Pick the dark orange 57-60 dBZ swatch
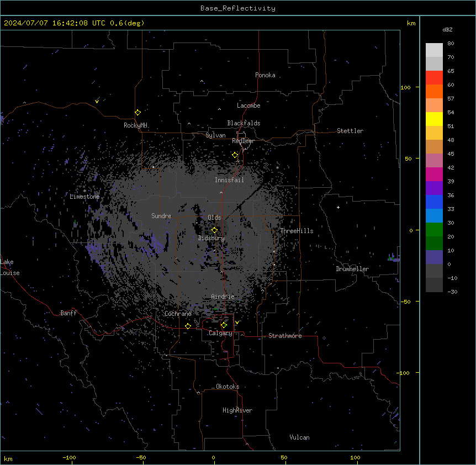The height and width of the screenshot is (465, 476). click(434, 91)
